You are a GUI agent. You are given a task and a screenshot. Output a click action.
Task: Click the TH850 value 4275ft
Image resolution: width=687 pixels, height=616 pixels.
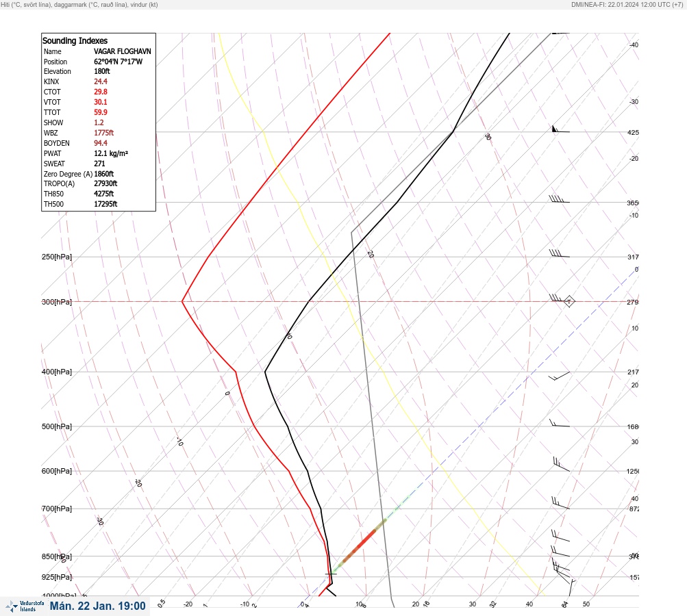(x=104, y=194)
